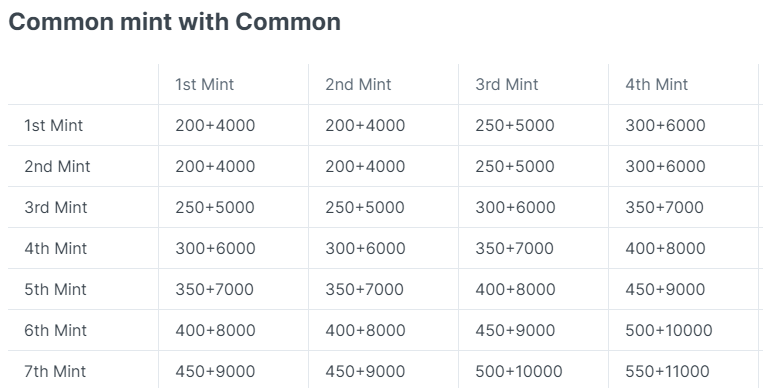Select 500+10000 in the 7th Mint row
This screenshot has width=763, height=388.
[519, 370]
